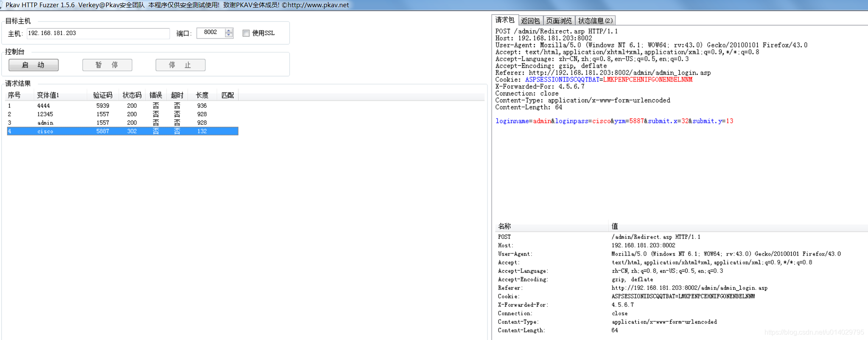Click length value 936 in results
868x340 pixels.
pyautogui.click(x=202, y=106)
